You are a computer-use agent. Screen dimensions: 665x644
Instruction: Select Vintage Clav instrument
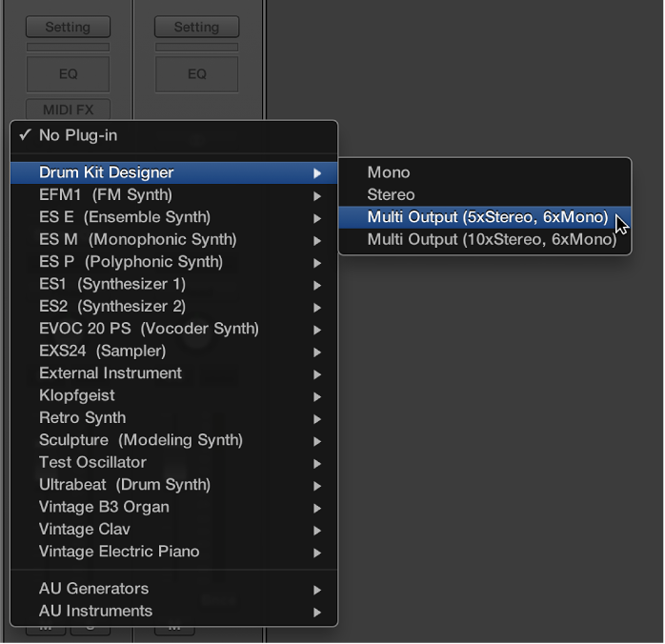click(174, 530)
